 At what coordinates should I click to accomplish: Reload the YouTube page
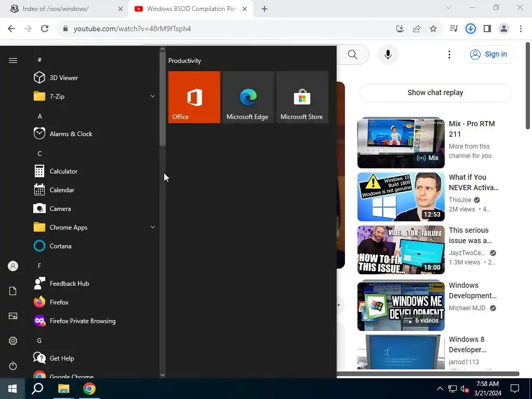point(45,29)
